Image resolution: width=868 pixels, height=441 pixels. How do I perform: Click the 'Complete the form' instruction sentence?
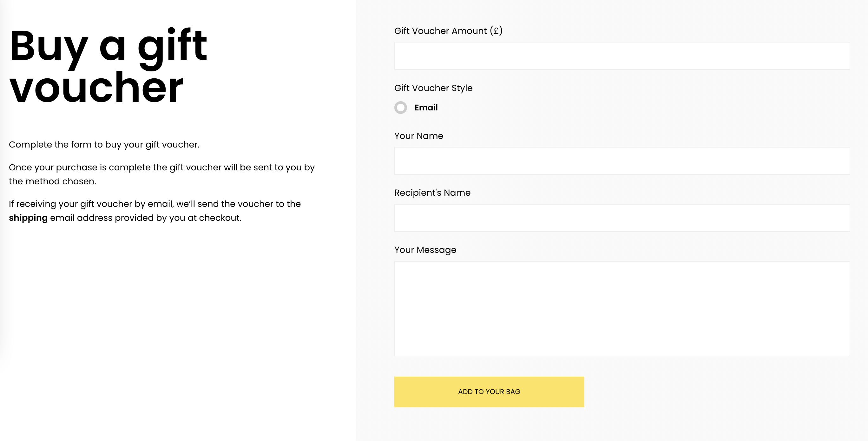point(104,145)
